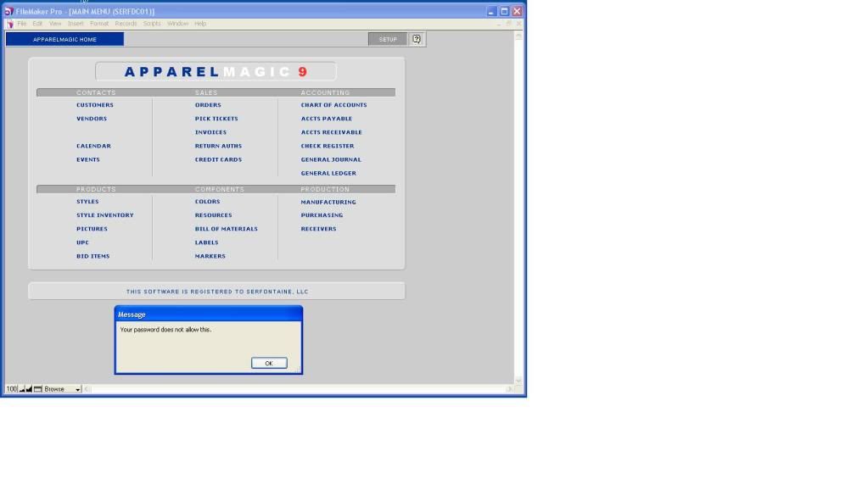
Task: Open Bid Items
Action: [93, 257]
